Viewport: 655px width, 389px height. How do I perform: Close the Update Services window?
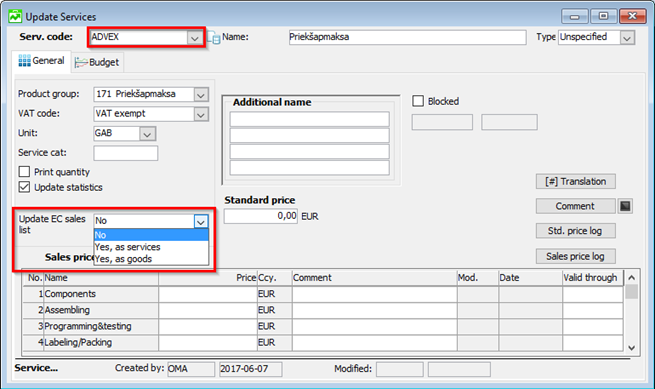[x=633, y=17]
